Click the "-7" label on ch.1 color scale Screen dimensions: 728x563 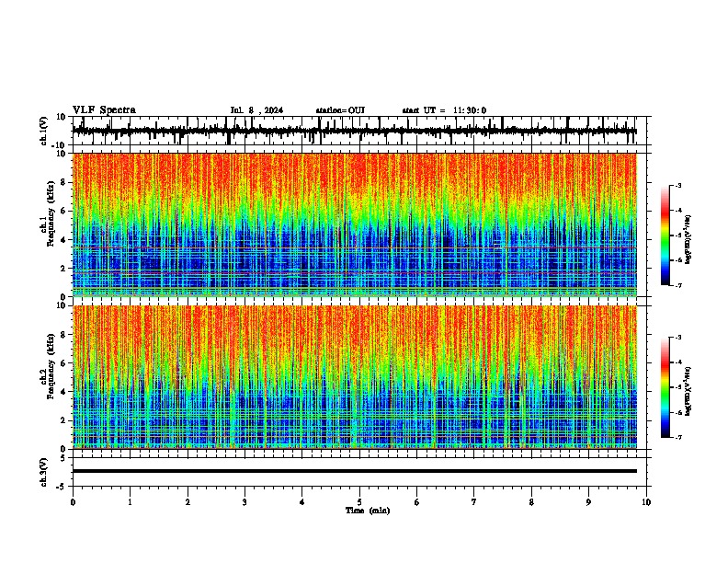(x=678, y=285)
